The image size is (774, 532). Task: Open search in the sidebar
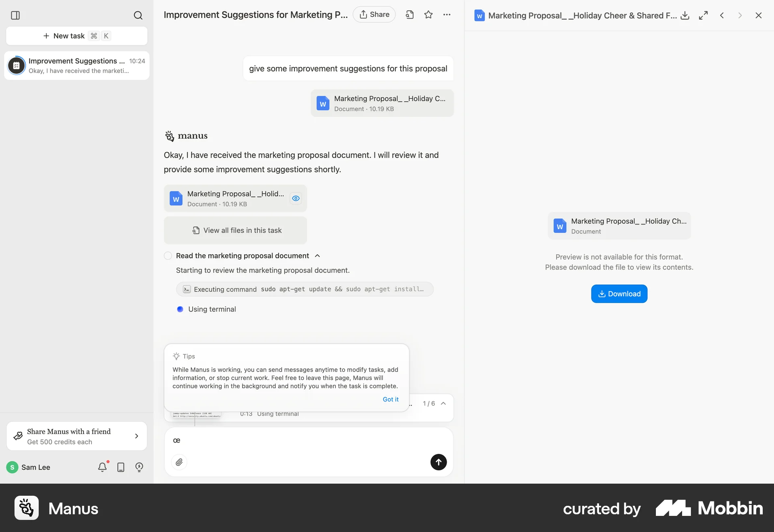(x=138, y=16)
